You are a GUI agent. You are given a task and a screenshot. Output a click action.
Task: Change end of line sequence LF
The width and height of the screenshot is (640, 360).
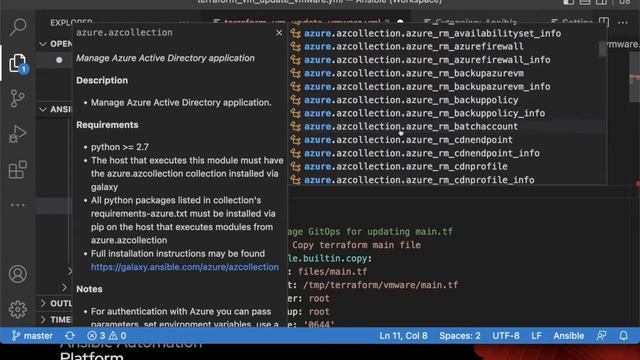pyautogui.click(x=536, y=336)
